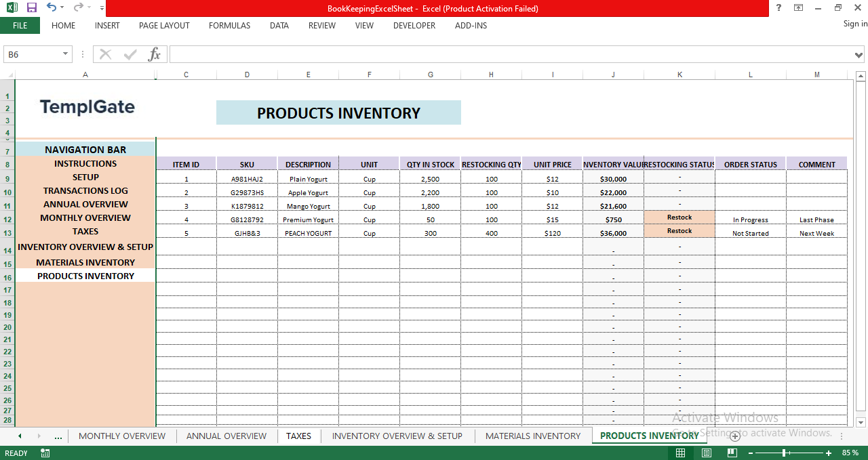868x460 pixels.
Task: Switch to the HOME ribbon tab
Action: 64,26
